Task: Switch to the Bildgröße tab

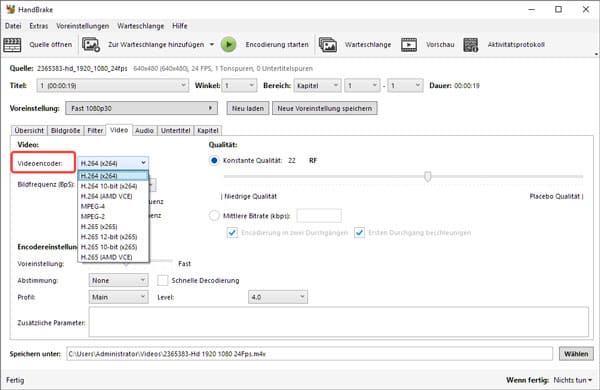Action: coord(65,131)
